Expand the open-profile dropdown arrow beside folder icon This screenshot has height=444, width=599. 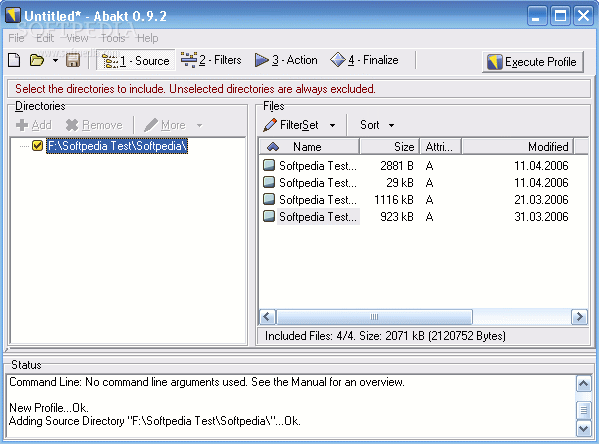55,60
